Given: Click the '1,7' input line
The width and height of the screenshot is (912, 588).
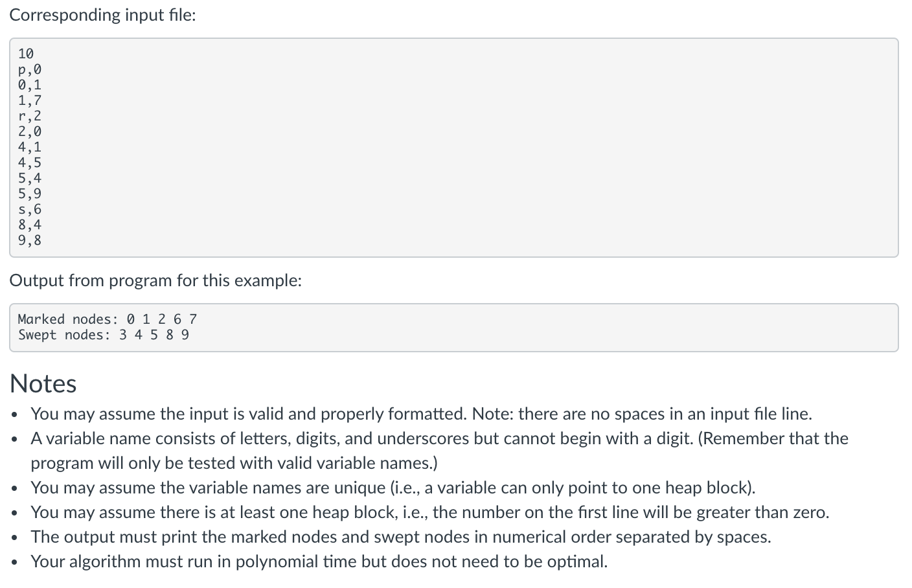Looking at the screenshot, I should pyautogui.click(x=30, y=100).
